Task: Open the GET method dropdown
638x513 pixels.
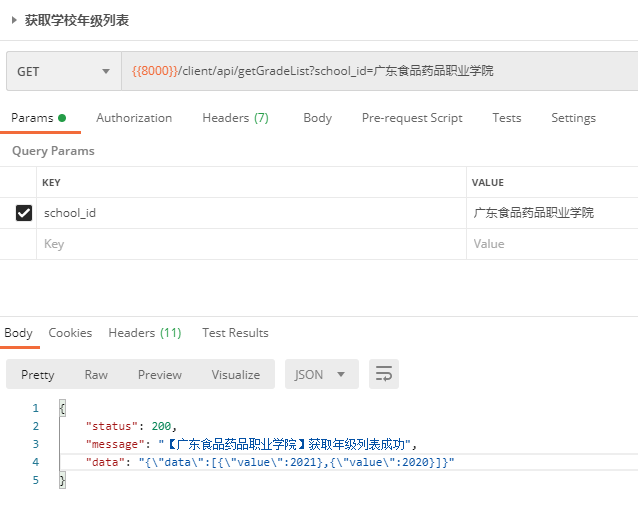Action: click(x=64, y=71)
